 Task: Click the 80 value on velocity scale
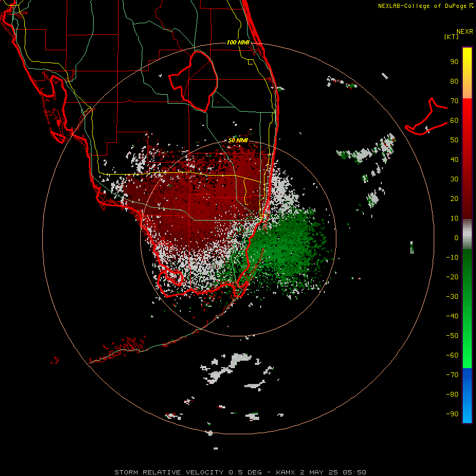pyautogui.click(x=454, y=81)
